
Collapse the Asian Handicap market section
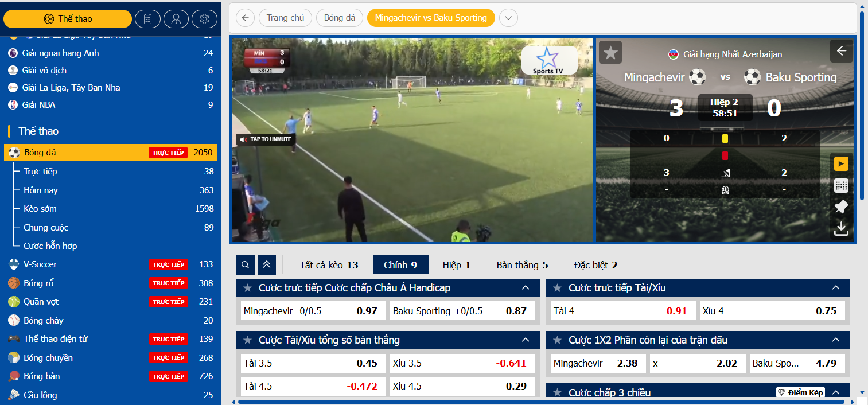tap(526, 288)
